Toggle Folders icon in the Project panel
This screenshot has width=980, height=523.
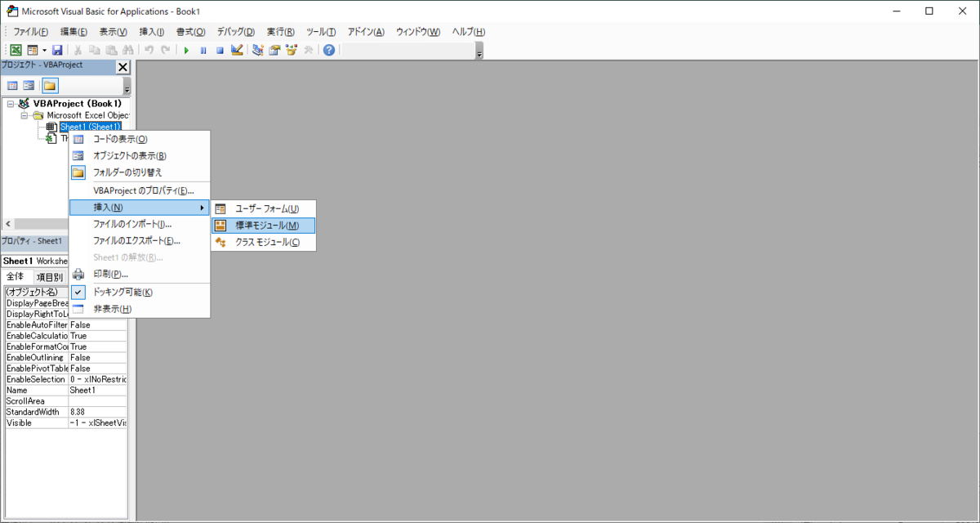[x=50, y=86]
